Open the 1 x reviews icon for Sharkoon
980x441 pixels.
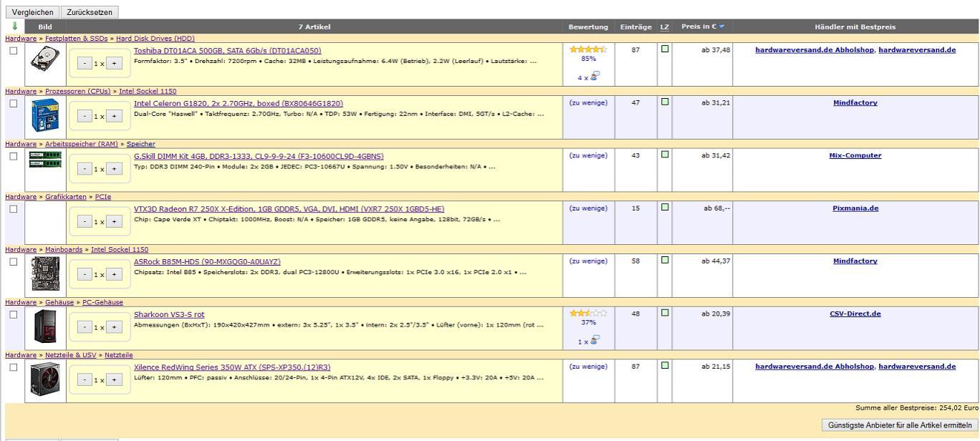[x=595, y=340]
